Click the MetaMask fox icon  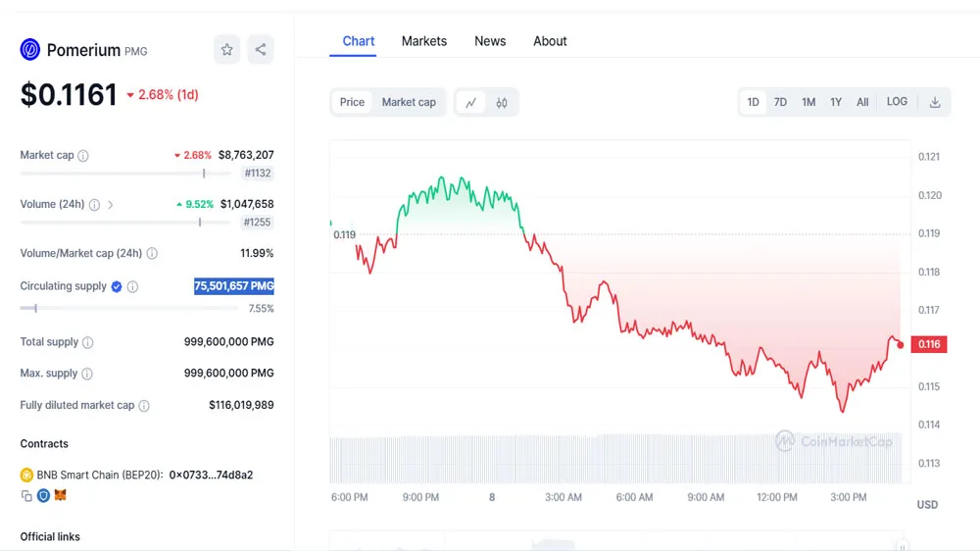tap(60, 496)
